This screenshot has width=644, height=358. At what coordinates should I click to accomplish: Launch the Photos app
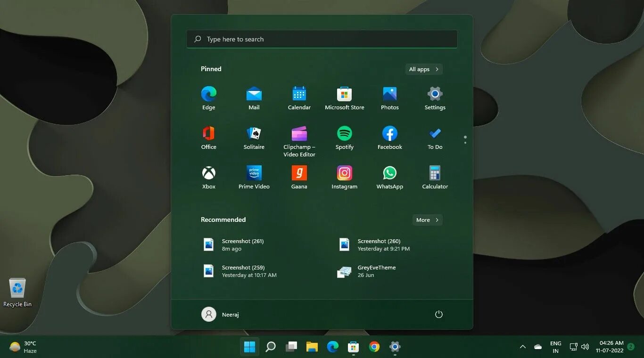coord(390,98)
